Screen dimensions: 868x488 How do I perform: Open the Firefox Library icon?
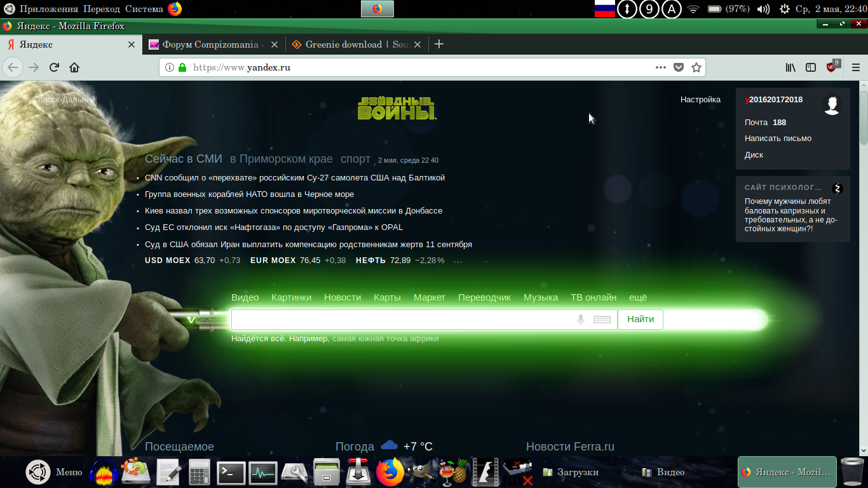[790, 67]
